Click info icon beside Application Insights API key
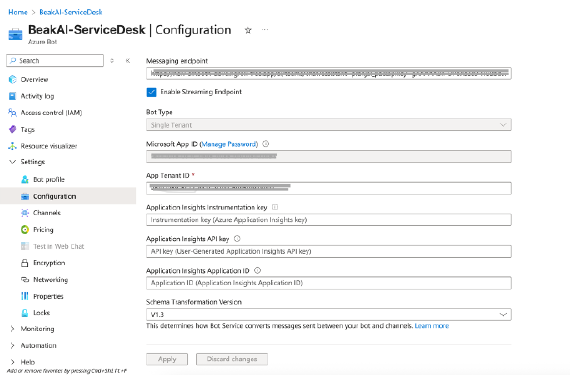 [x=237, y=239]
